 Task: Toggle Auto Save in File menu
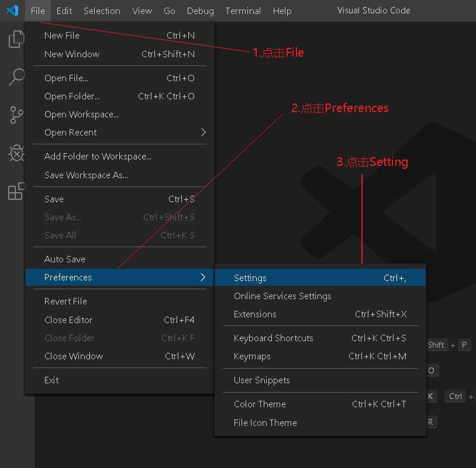(65, 259)
